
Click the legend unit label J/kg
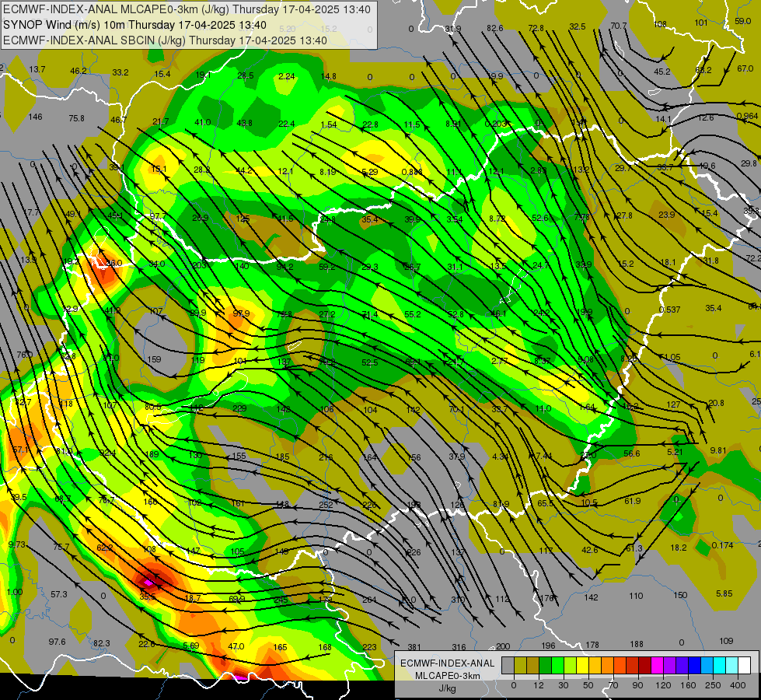pos(447,688)
